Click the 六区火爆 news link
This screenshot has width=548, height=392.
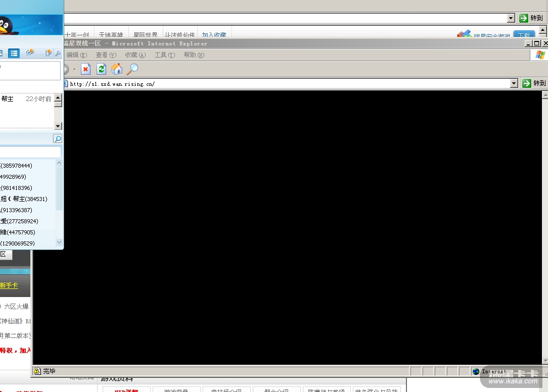[16, 307]
